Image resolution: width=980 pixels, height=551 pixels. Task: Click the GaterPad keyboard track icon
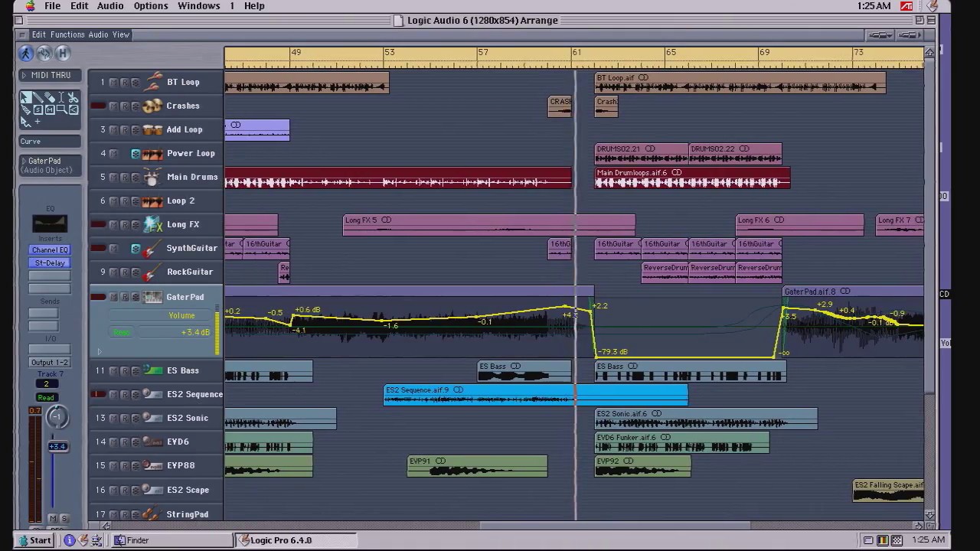153,297
